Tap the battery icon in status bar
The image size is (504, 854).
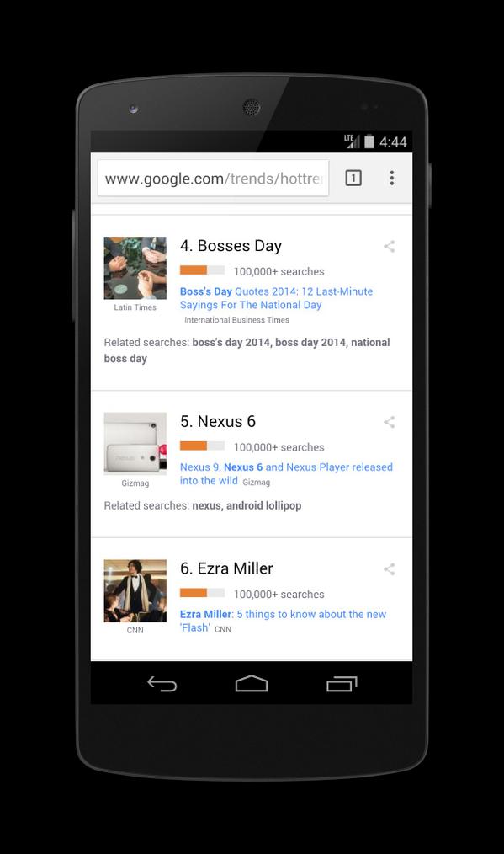click(369, 141)
